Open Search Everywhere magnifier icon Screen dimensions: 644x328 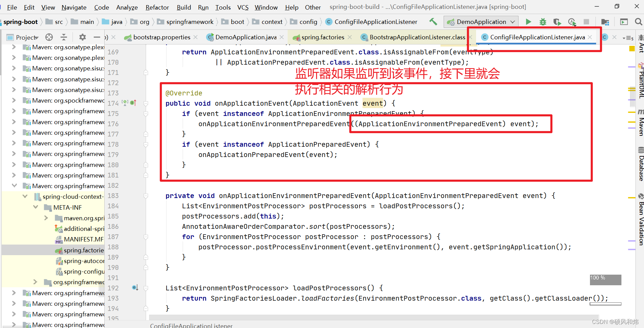tap(638, 22)
